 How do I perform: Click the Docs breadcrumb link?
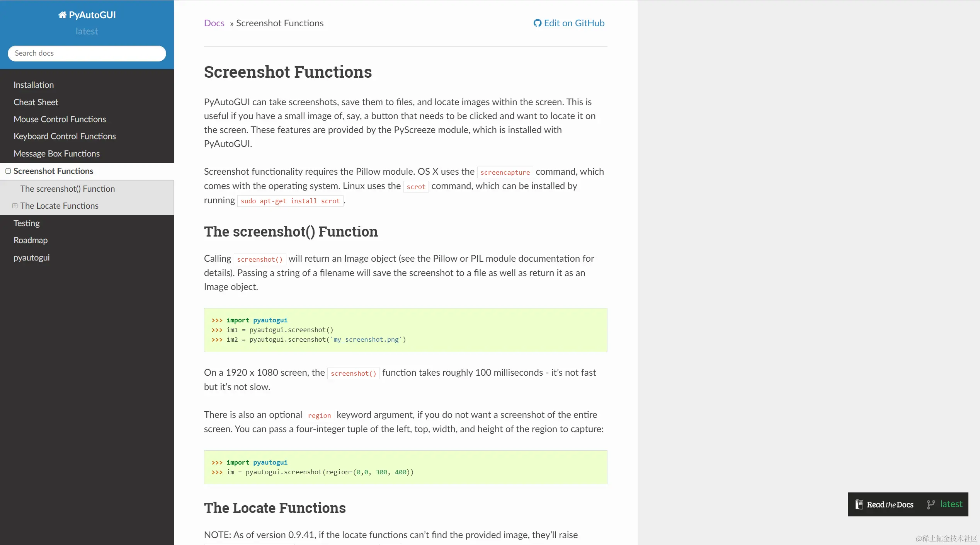(x=214, y=23)
